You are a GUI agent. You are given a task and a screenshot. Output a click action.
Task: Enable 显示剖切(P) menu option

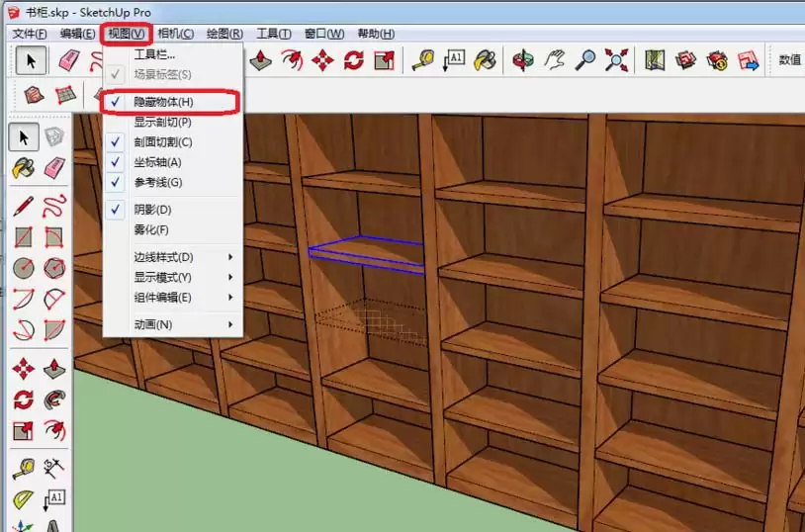point(172,122)
